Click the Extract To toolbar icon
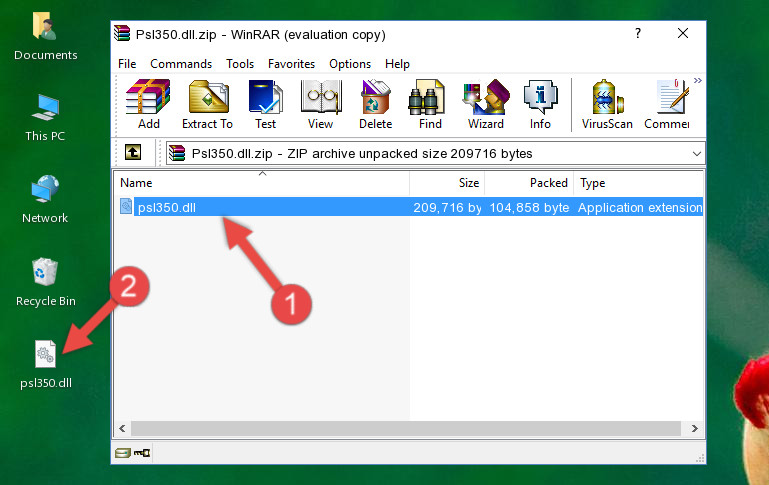 point(207,104)
